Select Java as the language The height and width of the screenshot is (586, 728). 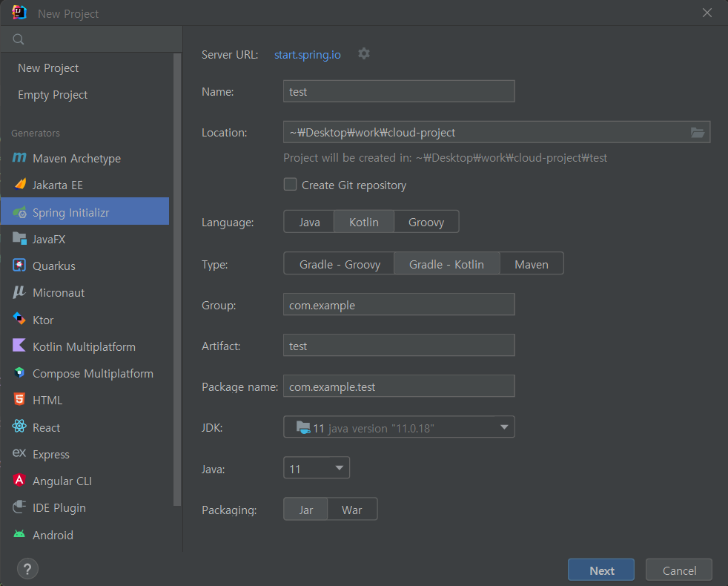tap(309, 222)
